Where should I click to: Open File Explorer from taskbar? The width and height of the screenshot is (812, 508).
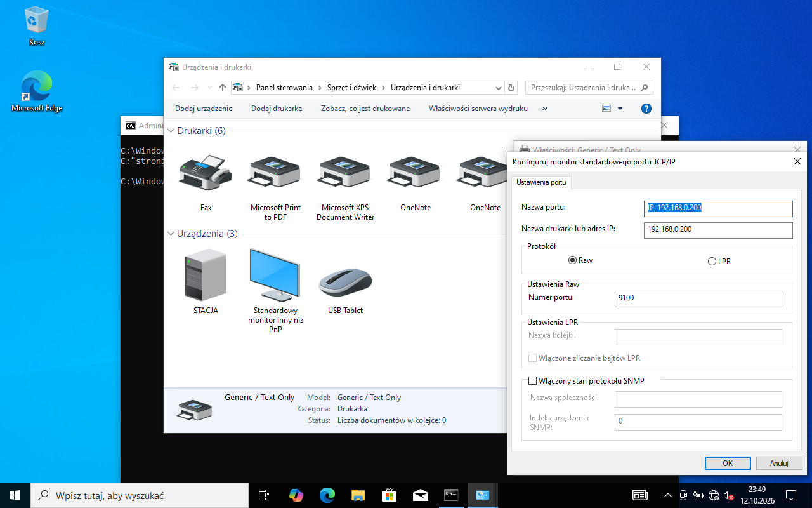point(358,495)
